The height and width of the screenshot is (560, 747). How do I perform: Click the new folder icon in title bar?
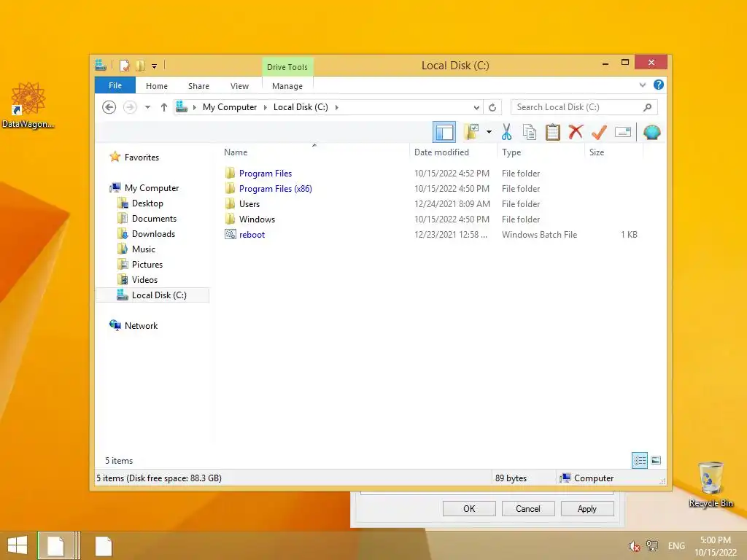click(x=140, y=66)
